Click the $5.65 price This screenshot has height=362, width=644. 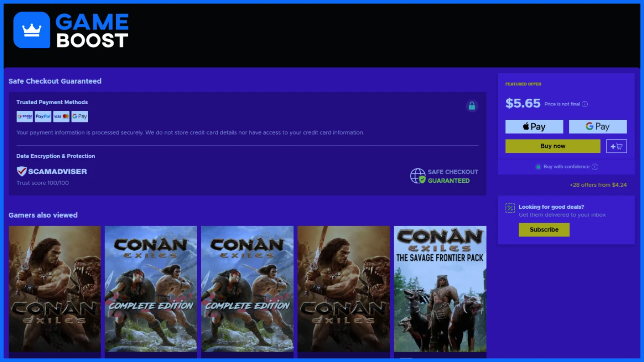(523, 103)
